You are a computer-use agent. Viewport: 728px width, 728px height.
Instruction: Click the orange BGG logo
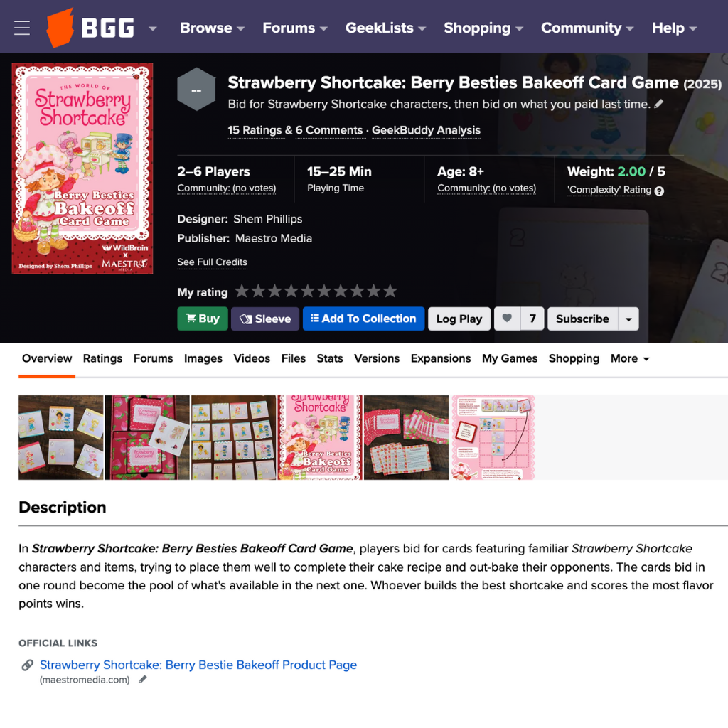pyautogui.click(x=90, y=28)
